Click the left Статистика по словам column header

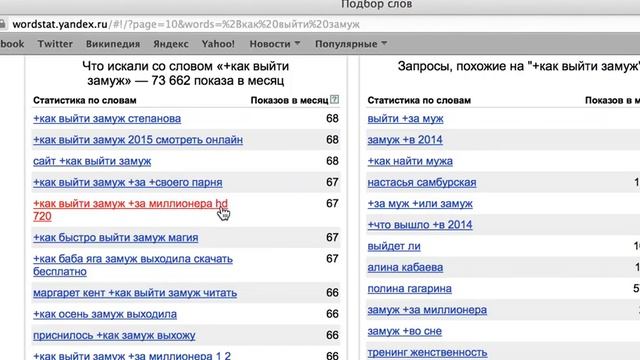point(84,100)
